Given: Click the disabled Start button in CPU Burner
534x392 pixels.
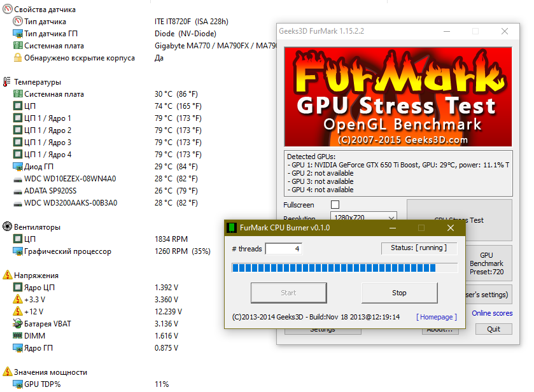Looking at the screenshot, I should 289,293.
